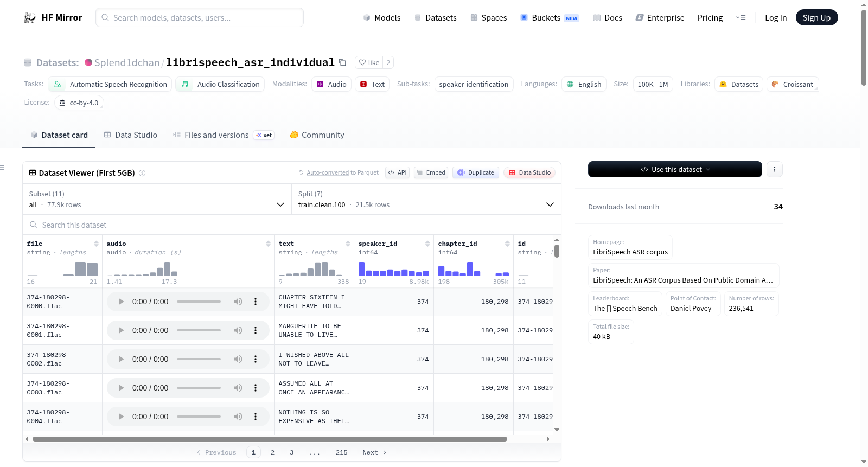Click the Embed button

point(431,172)
